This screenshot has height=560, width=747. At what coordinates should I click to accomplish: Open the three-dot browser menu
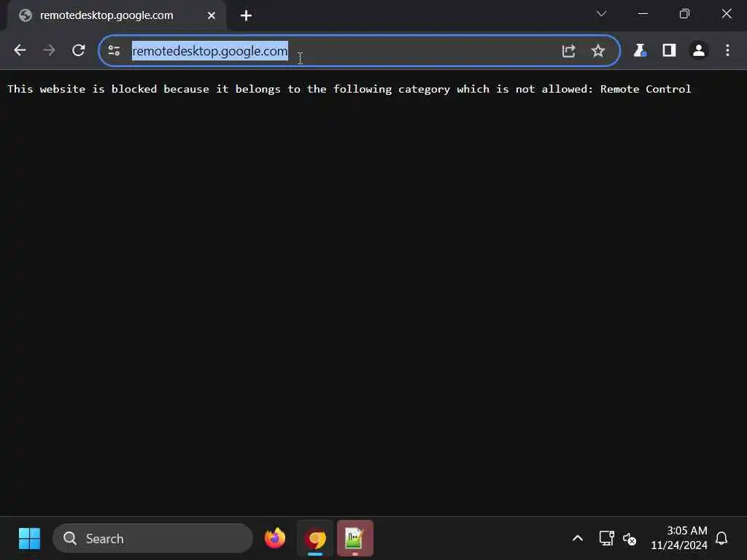point(727,50)
